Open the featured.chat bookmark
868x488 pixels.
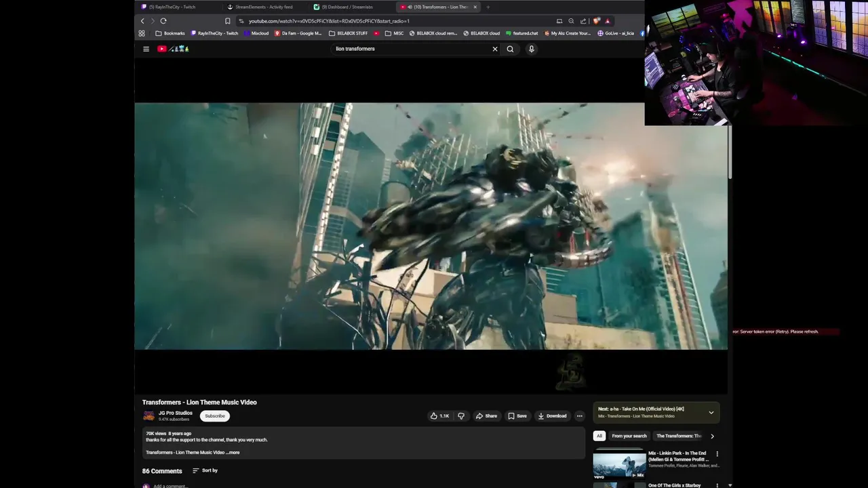(521, 33)
